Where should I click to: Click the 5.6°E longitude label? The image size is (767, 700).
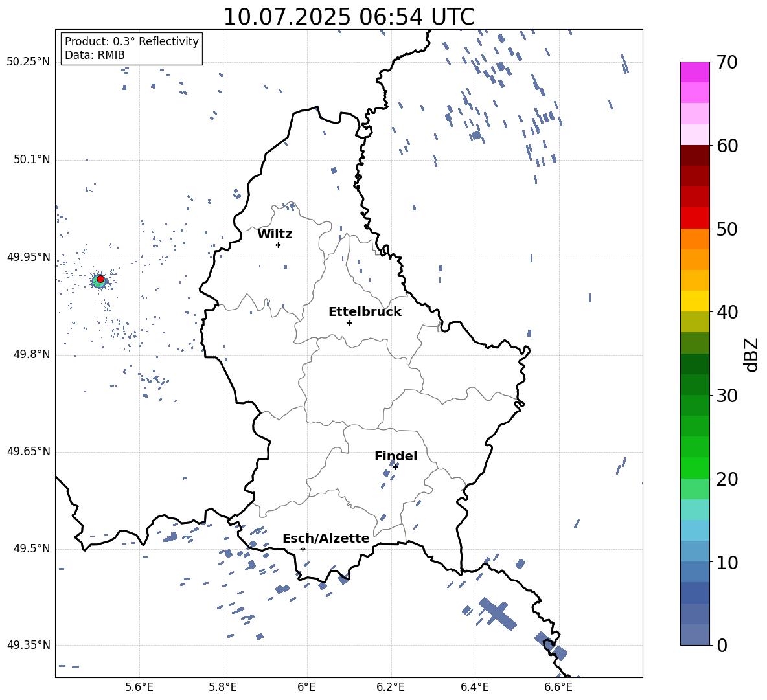[139, 687]
